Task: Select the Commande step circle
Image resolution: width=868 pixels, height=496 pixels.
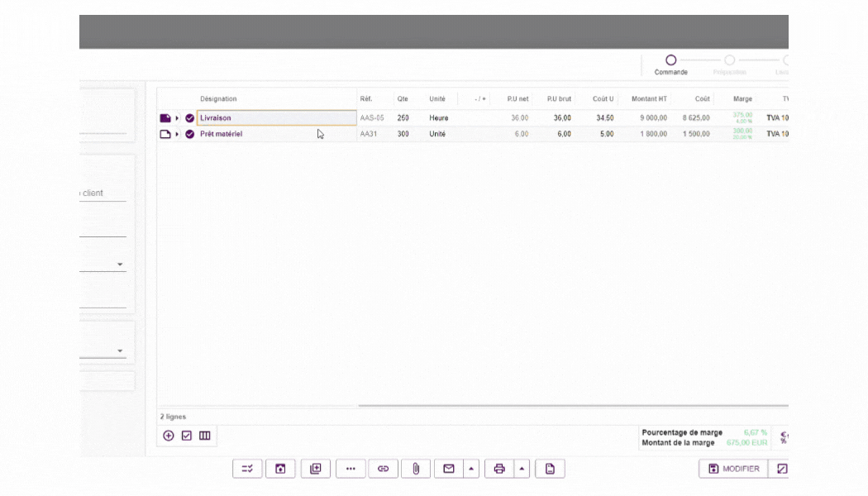Action: coord(671,60)
